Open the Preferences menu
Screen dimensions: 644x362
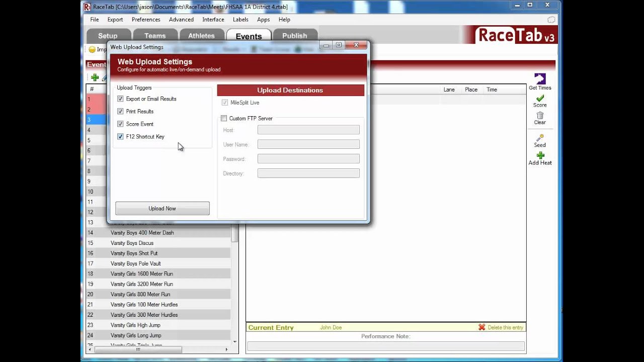[x=146, y=20]
